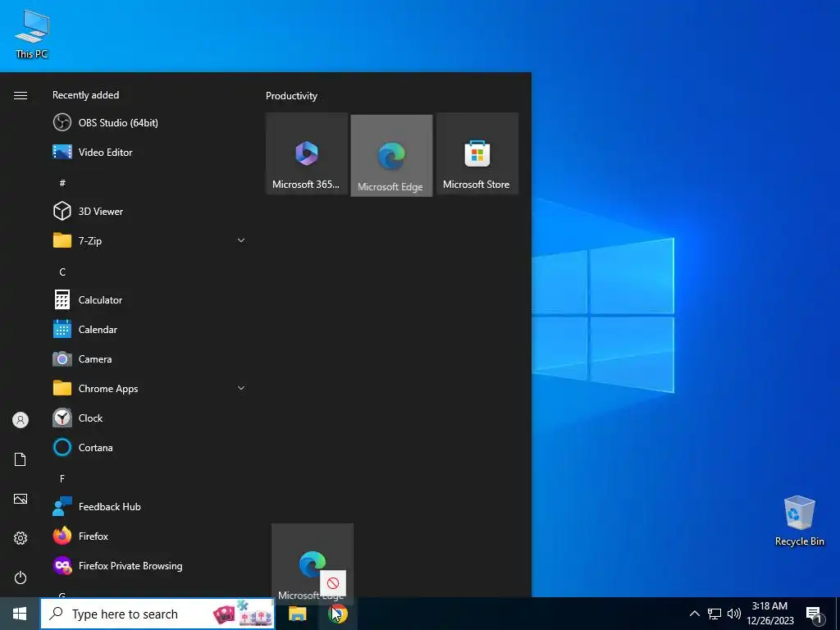840x630 pixels.
Task: Click the 'F' letter header in app list
Action: pos(62,478)
